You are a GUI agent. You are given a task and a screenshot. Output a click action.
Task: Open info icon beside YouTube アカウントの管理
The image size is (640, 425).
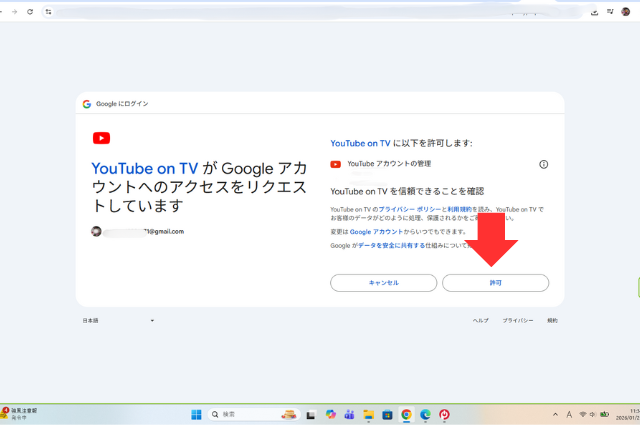coord(544,164)
